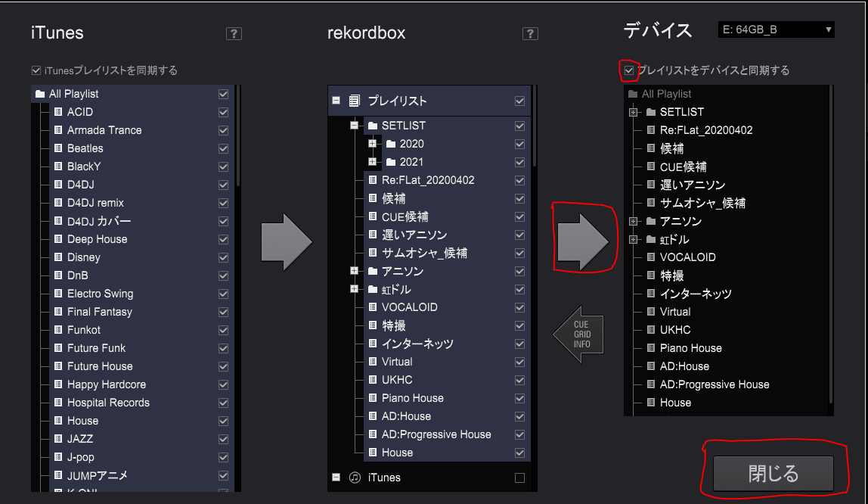Open the iTunes panel help icon
This screenshot has height=504, width=868.
tap(234, 34)
